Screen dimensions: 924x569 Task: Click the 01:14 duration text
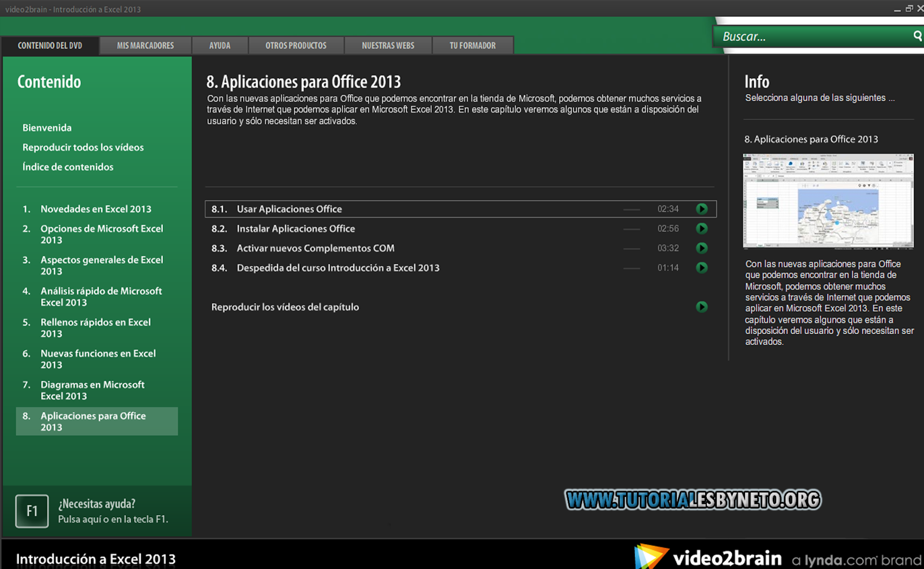tap(668, 268)
